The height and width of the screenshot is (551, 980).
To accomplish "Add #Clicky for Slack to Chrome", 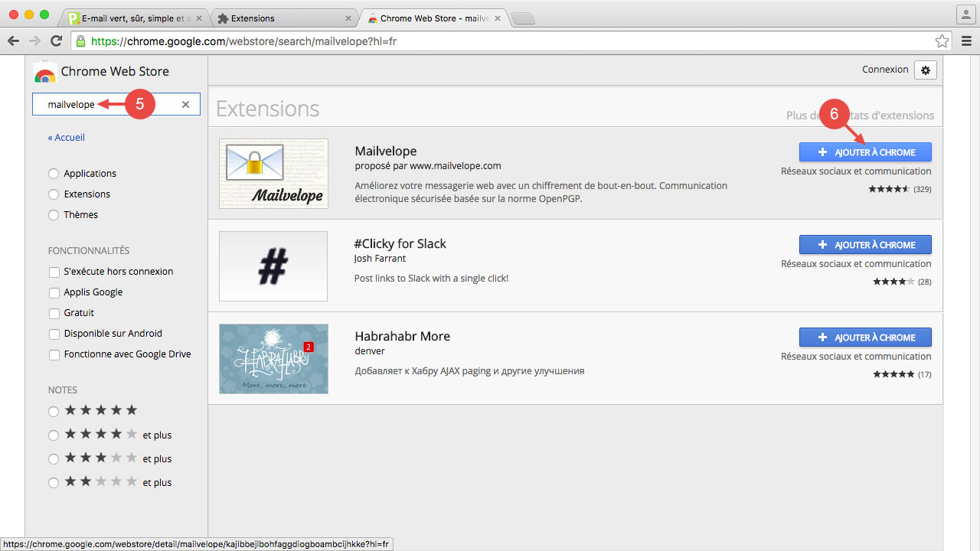I will 865,245.
